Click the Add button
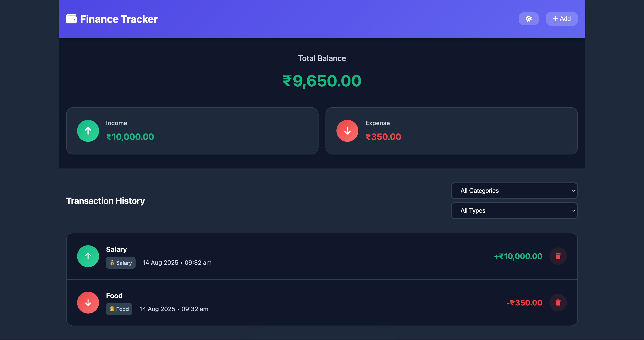Image resolution: width=644 pixels, height=340 pixels. [x=561, y=19]
